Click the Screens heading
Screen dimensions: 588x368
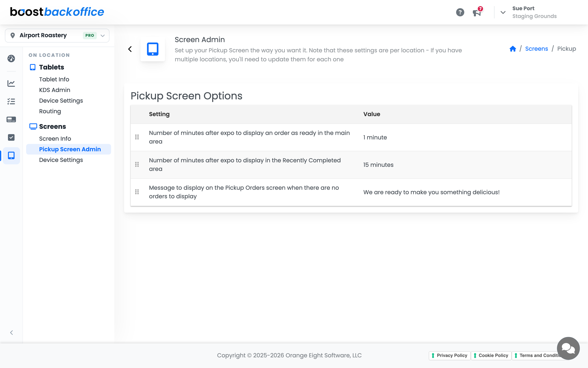[52, 126]
